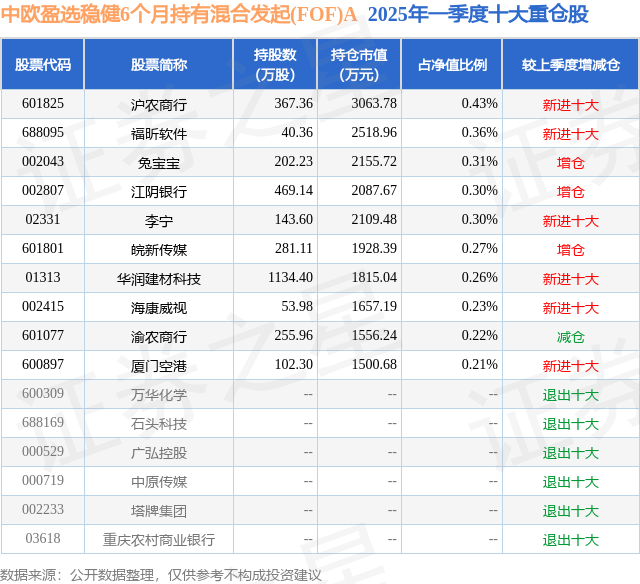Click stock code 688169
The height and width of the screenshot is (584, 640).
(43, 422)
